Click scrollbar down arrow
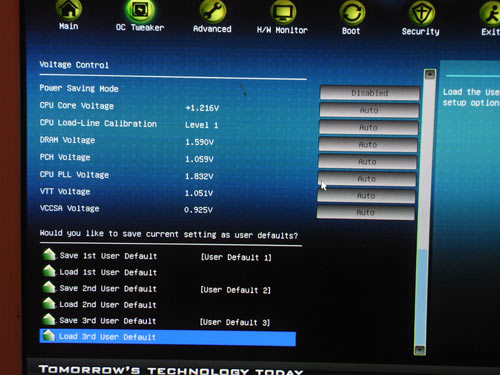This screenshot has height=375, width=500. 420,350
